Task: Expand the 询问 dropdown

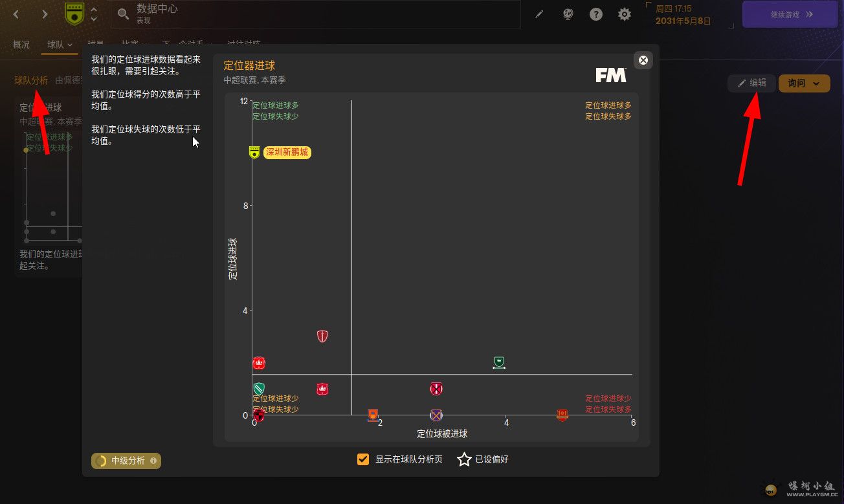Action: pyautogui.click(x=804, y=83)
